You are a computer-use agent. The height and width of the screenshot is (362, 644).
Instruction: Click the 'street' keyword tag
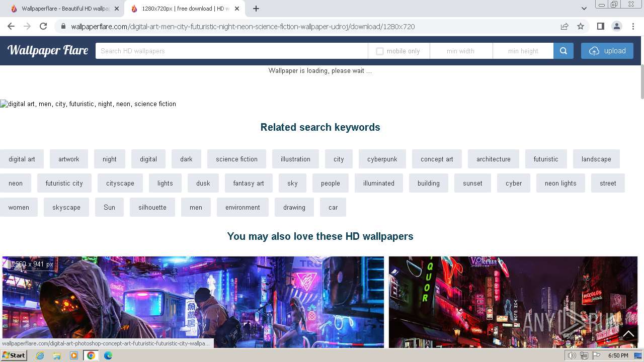tap(608, 183)
